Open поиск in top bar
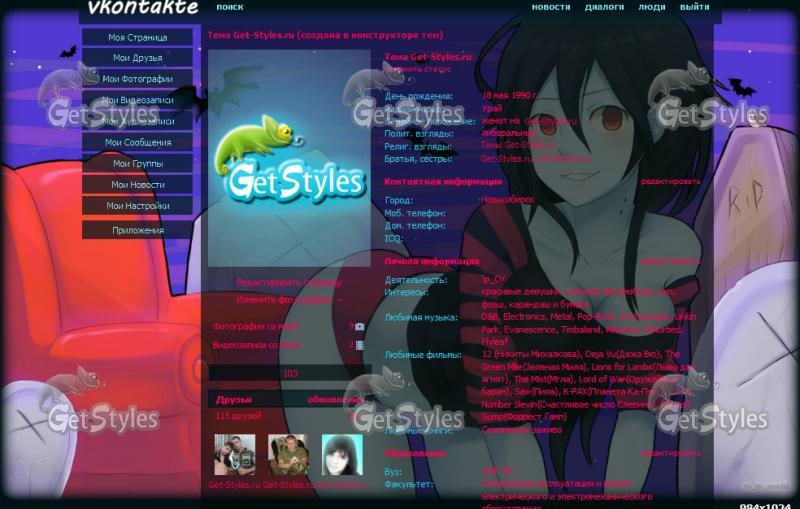The height and width of the screenshot is (509, 800). [230, 7]
